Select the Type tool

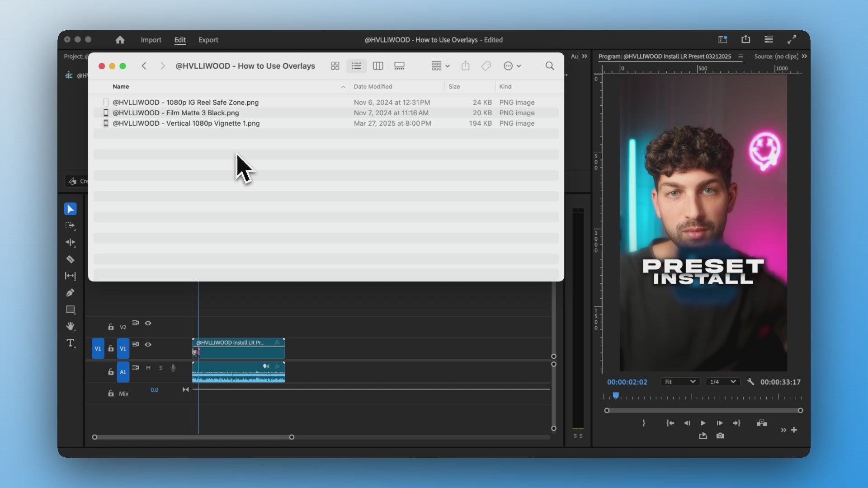pos(70,343)
